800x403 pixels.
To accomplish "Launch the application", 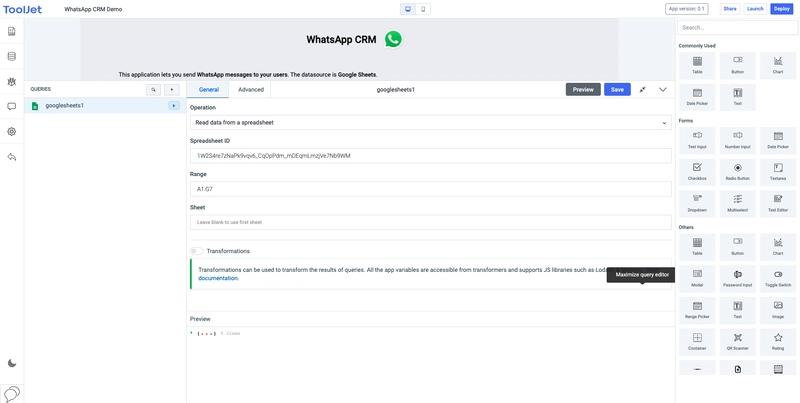I will coord(755,9).
